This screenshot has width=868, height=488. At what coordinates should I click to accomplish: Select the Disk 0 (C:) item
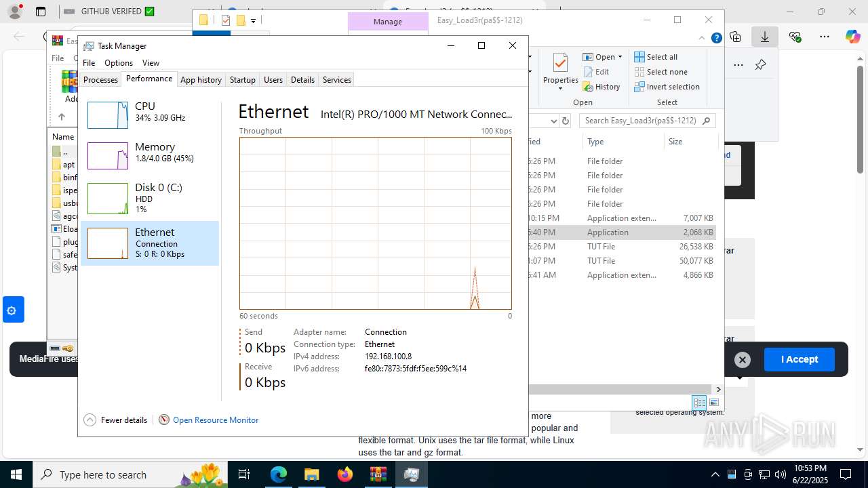(150, 198)
